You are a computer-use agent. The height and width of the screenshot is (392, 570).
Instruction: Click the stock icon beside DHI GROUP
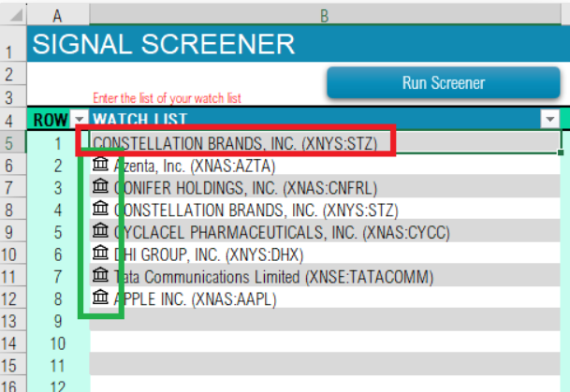[x=100, y=254]
